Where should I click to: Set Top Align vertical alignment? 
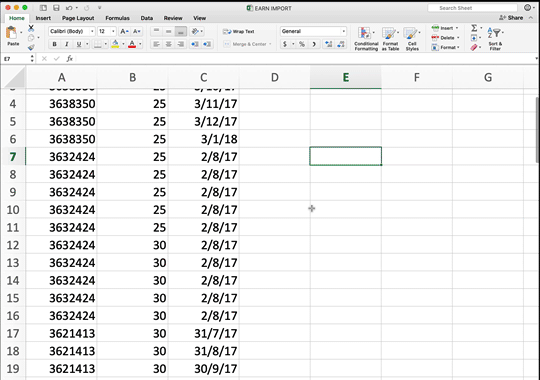pos(156,31)
